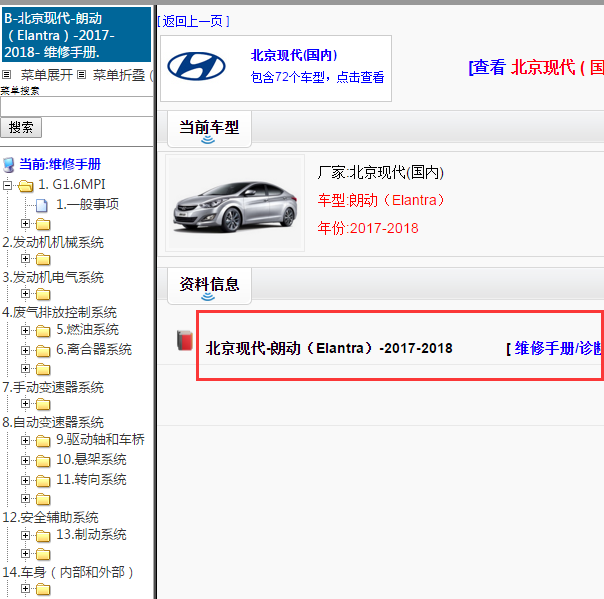
Task: Click the folder icon of 11.转向系统
Action: tap(43, 481)
